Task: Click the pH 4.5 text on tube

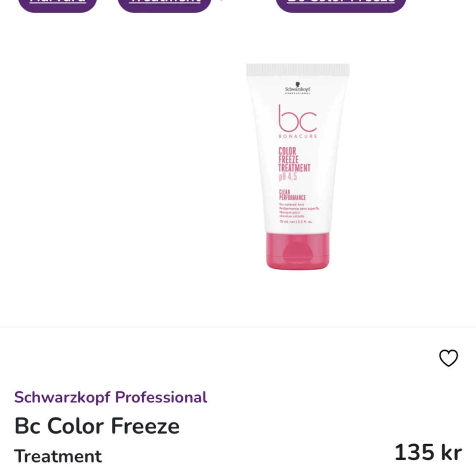Action: (x=288, y=177)
